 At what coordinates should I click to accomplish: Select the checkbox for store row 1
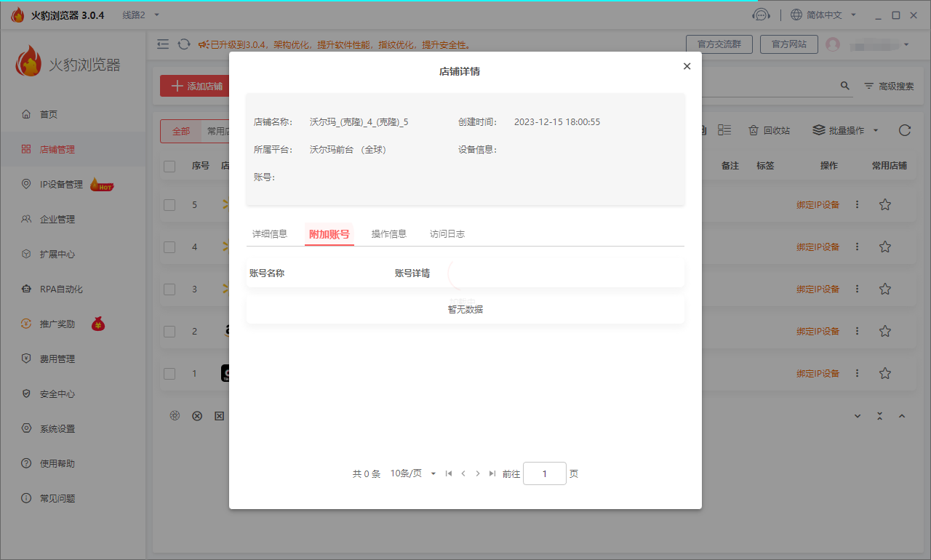[x=169, y=374]
